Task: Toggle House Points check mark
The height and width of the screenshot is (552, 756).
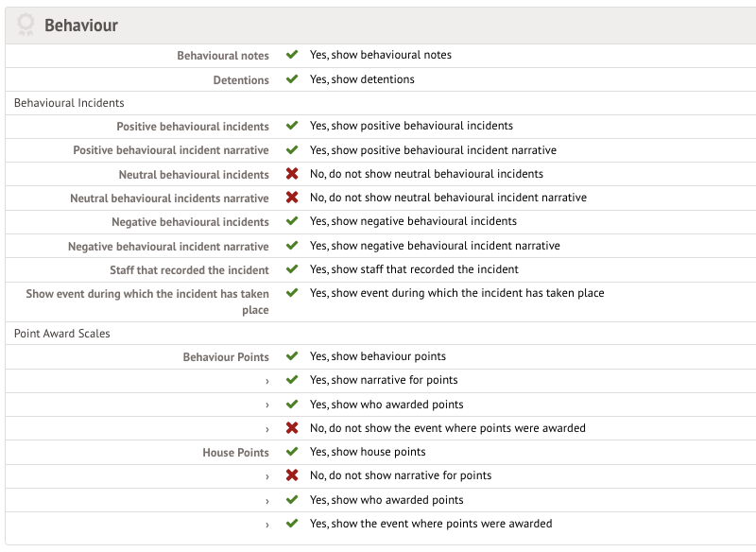Action: point(292,452)
